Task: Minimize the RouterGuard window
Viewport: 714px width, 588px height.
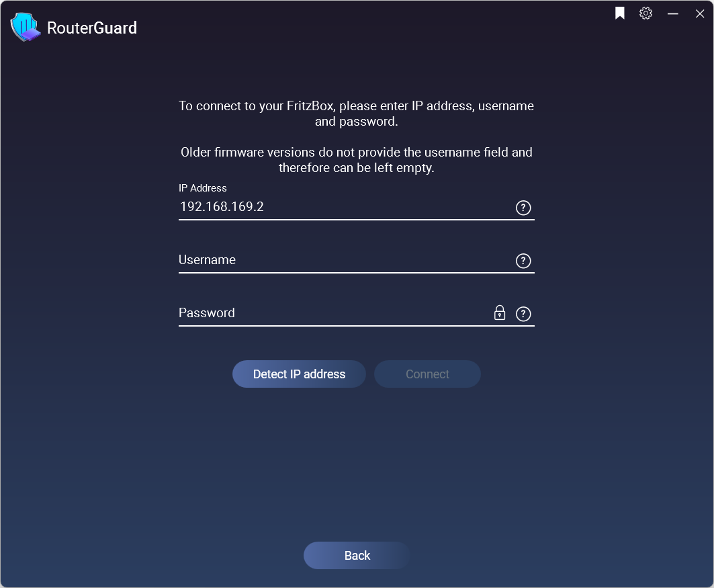Action: click(x=673, y=13)
